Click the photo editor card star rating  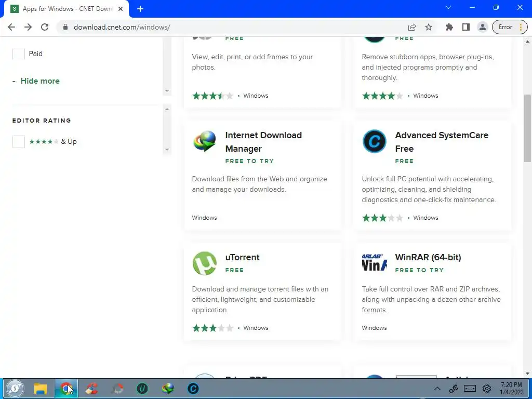click(212, 96)
